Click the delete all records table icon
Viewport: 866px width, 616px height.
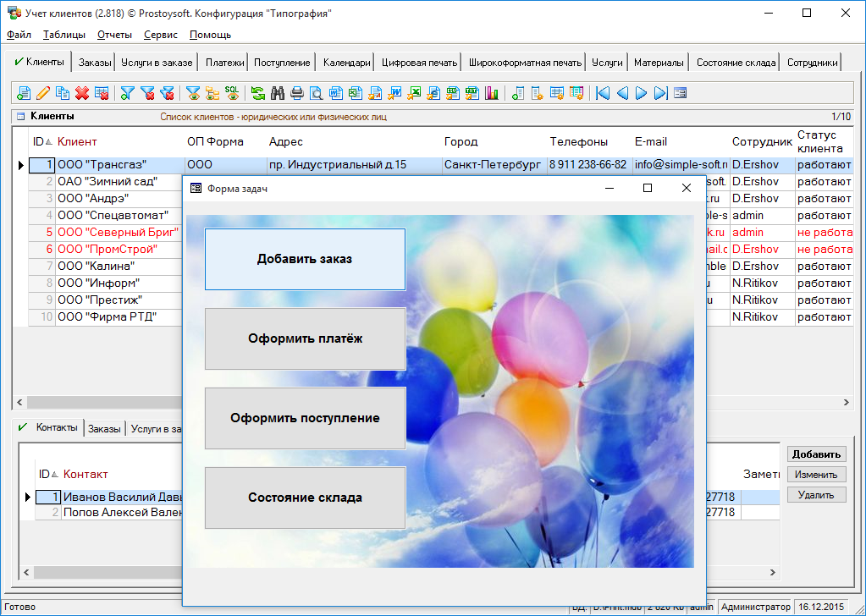tap(102, 93)
